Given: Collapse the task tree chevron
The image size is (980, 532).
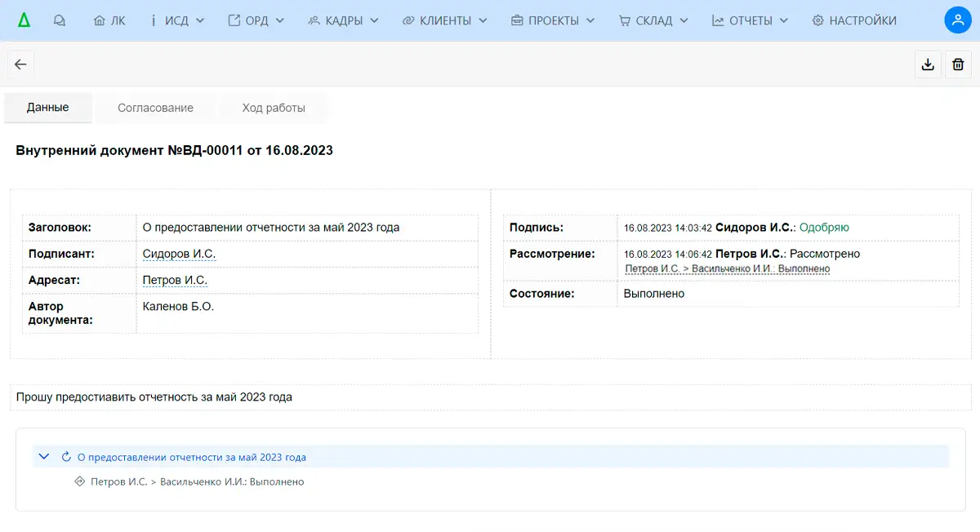Looking at the screenshot, I should 44,457.
